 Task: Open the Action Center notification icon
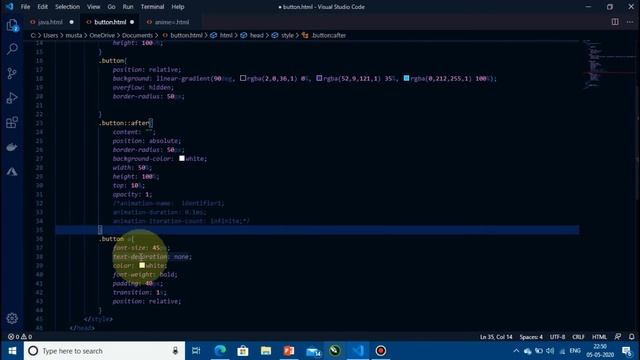coord(627,351)
